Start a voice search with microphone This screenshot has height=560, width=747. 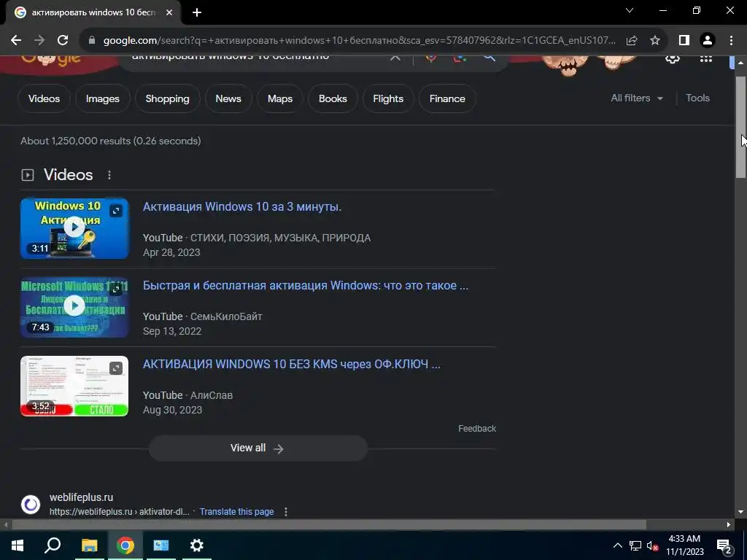click(431, 58)
